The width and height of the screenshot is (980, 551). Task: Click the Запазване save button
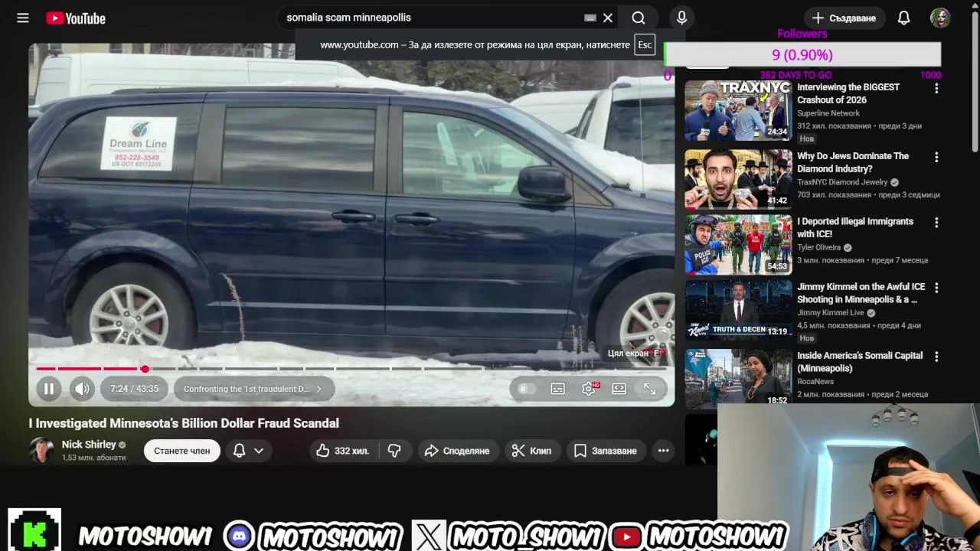coord(606,451)
